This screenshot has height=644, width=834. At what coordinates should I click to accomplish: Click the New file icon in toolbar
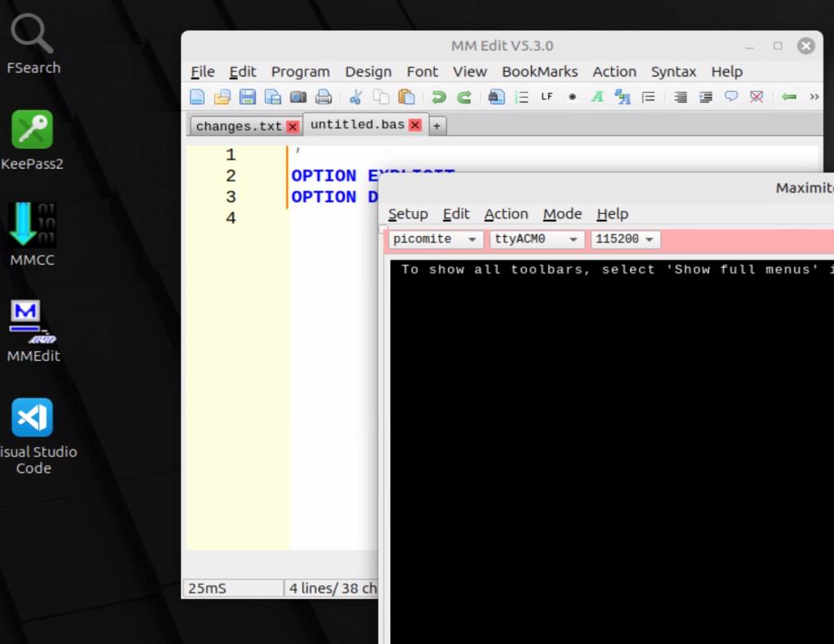pos(197,97)
